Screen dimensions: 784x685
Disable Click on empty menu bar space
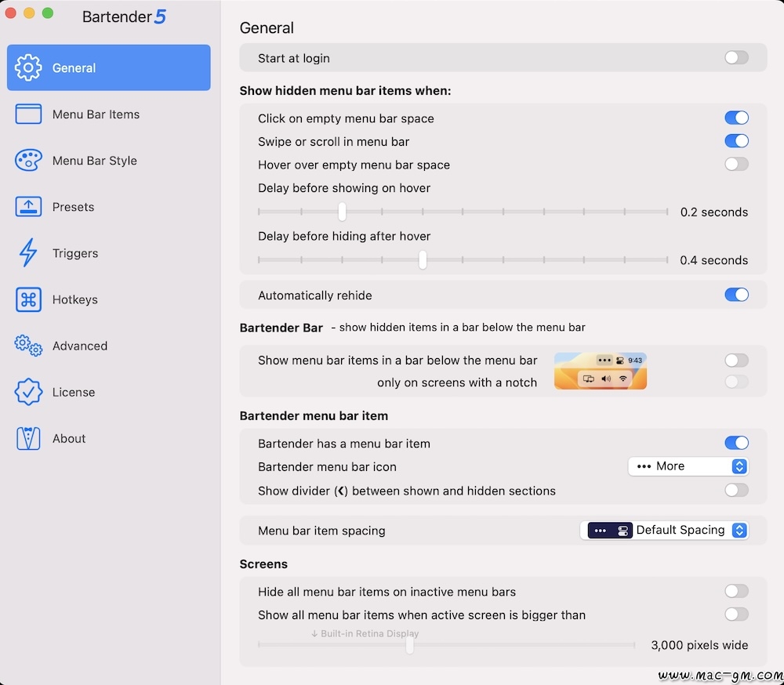click(x=736, y=118)
